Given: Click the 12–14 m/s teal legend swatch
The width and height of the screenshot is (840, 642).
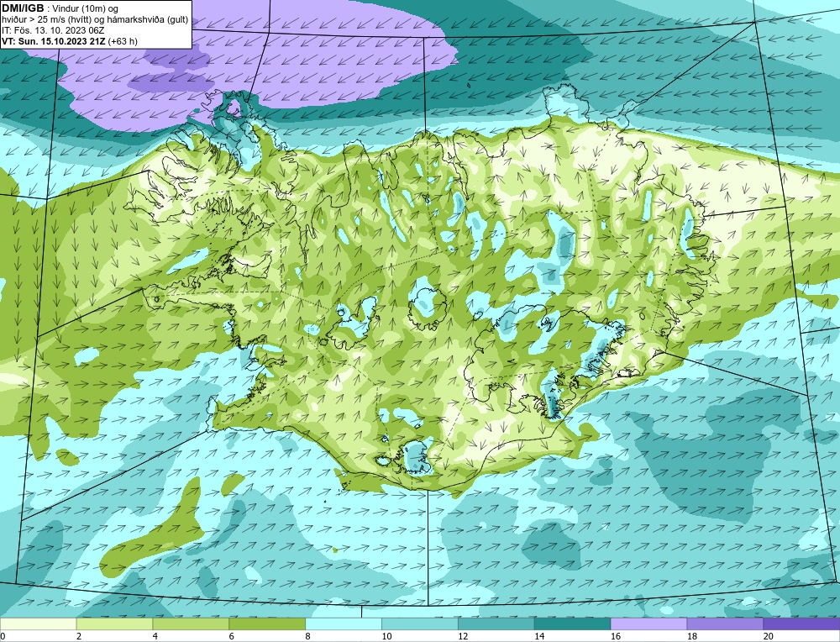Looking at the screenshot, I should [x=496, y=624].
